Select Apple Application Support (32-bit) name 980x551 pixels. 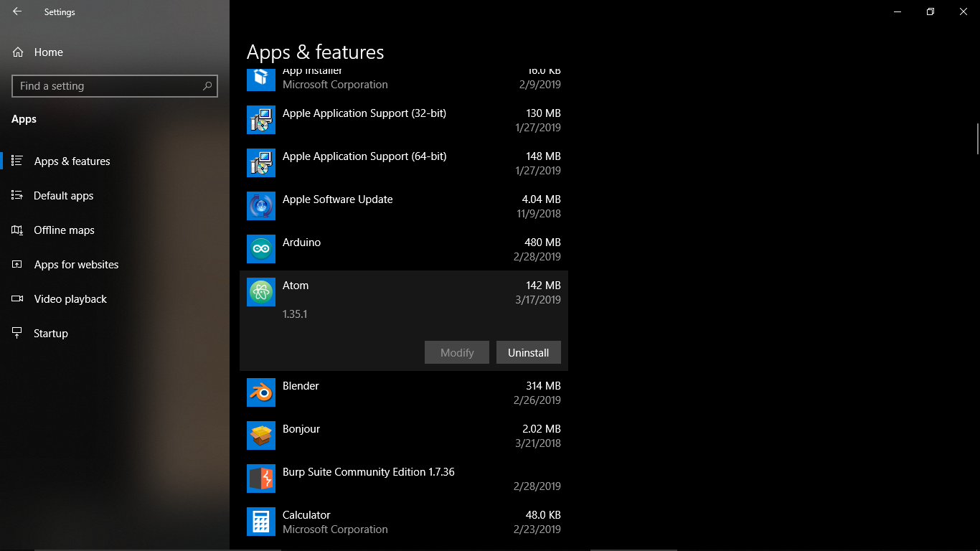[364, 113]
